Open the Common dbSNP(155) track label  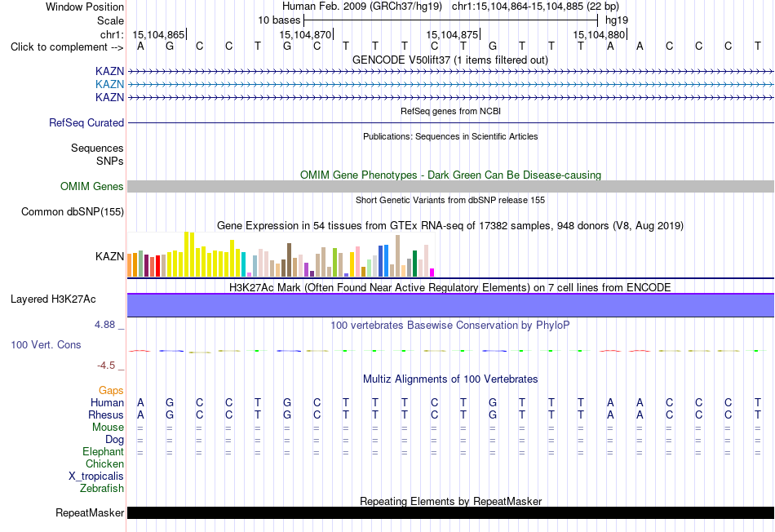click(72, 211)
